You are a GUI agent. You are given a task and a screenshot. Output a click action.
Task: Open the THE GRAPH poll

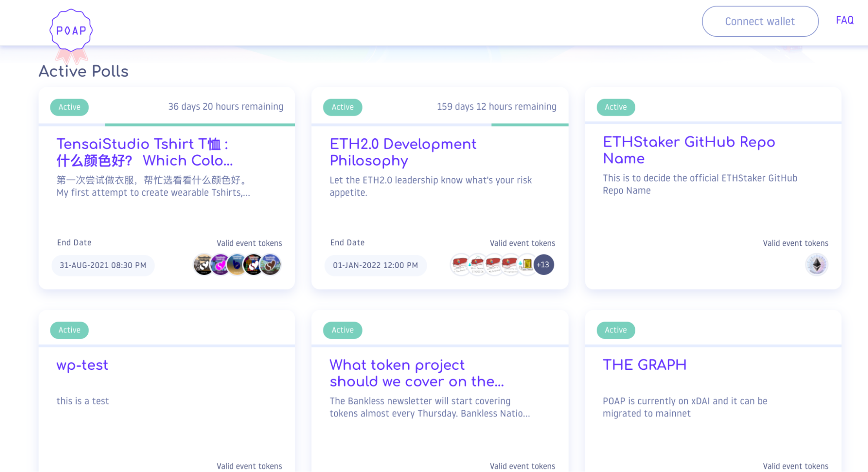coord(644,365)
